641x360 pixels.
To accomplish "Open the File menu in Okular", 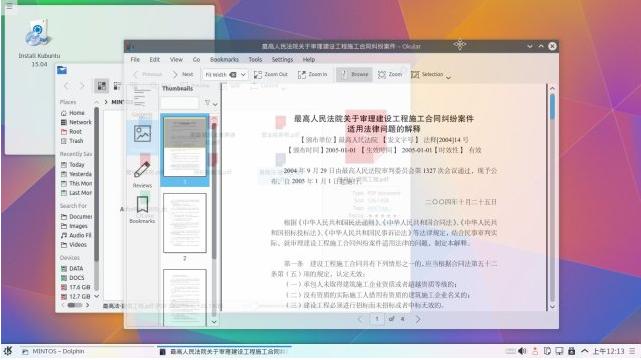I will (x=135, y=60).
